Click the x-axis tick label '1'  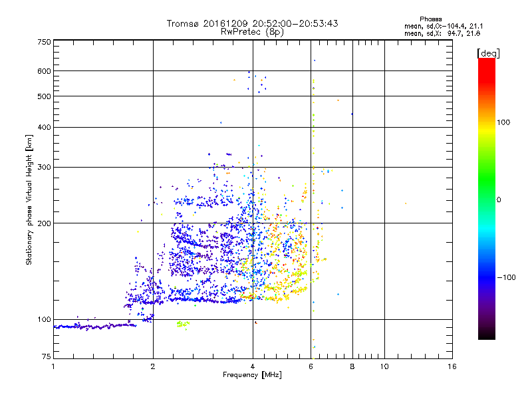[53, 366]
